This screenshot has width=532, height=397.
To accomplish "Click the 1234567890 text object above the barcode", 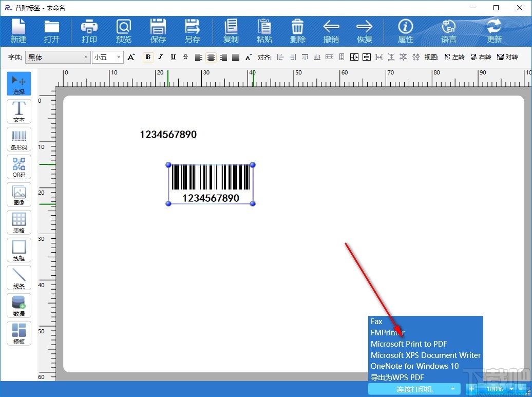I will 168,135.
